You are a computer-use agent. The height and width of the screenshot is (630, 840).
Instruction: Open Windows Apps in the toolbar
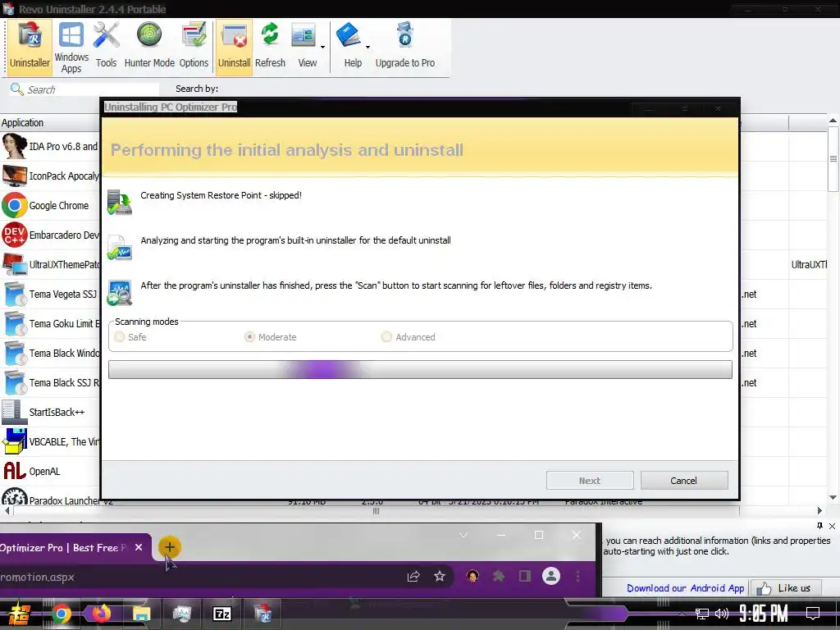[x=71, y=47]
